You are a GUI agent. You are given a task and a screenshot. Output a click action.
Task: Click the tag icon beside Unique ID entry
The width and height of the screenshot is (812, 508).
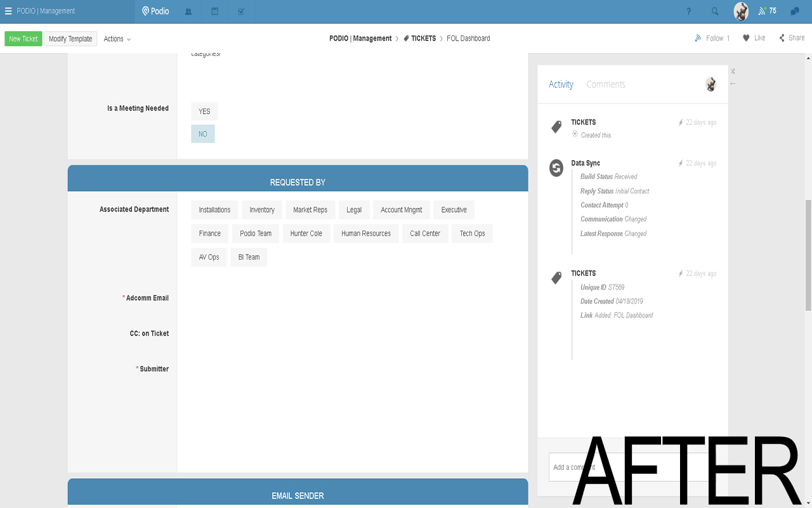pos(556,278)
